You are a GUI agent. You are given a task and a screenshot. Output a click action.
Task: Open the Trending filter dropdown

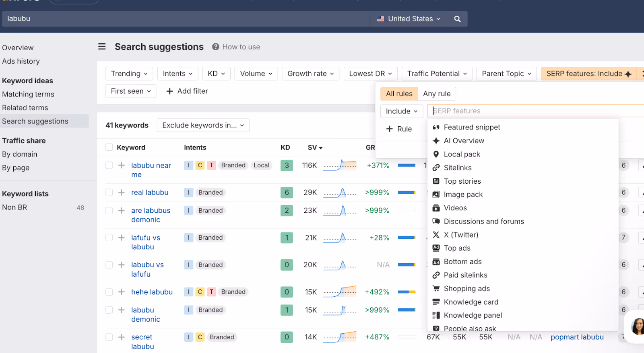point(129,74)
